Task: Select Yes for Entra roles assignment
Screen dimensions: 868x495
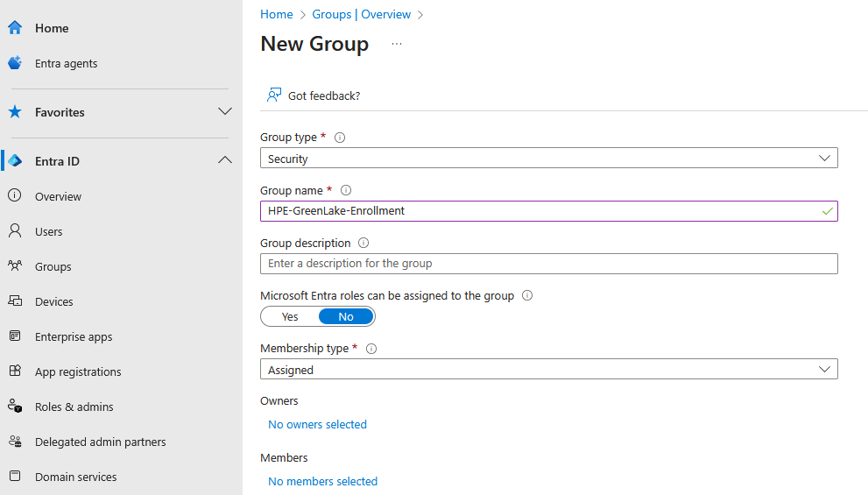Action: click(x=290, y=316)
